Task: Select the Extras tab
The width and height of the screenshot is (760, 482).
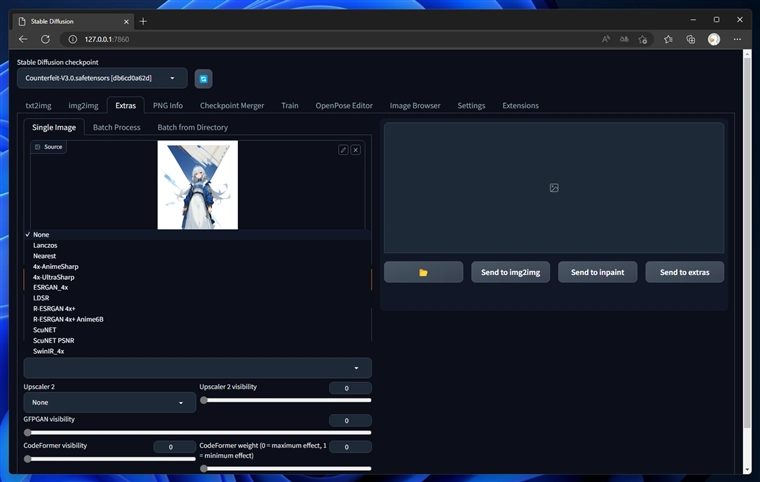Action: 126,105
